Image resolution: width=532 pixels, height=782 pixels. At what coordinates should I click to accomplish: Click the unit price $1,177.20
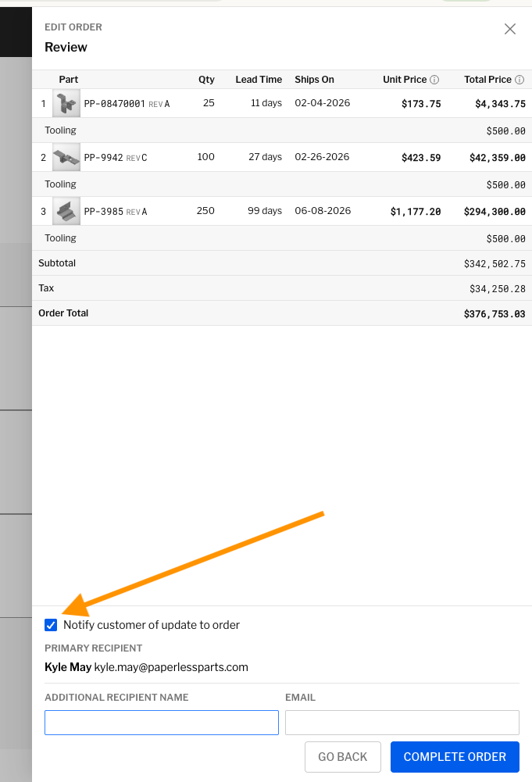pyautogui.click(x=416, y=212)
